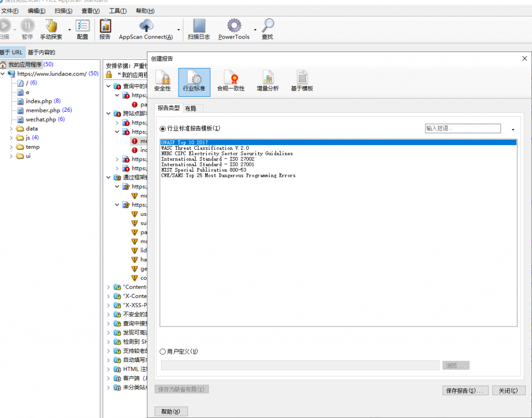Click the user-defined template path field
The image size is (532, 418).
coord(300,365)
